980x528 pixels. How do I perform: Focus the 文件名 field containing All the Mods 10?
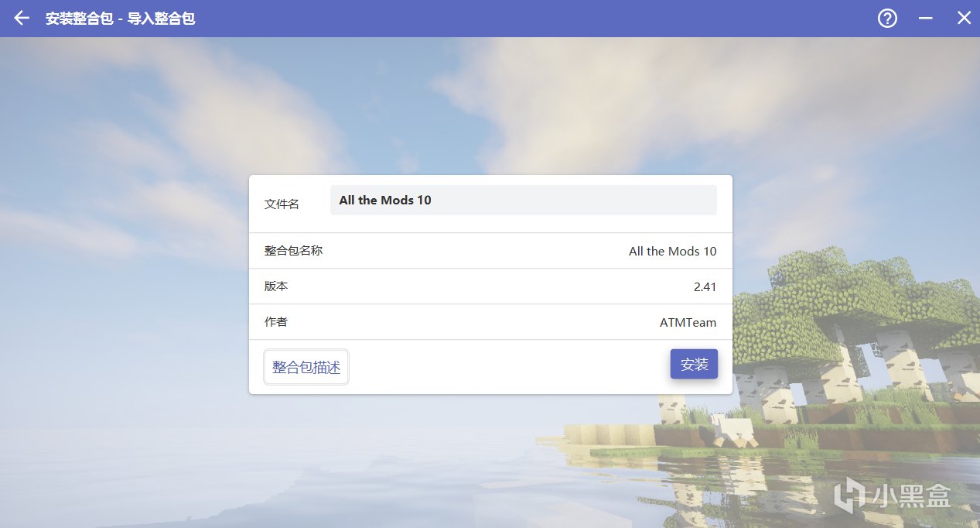[x=524, y=200]
